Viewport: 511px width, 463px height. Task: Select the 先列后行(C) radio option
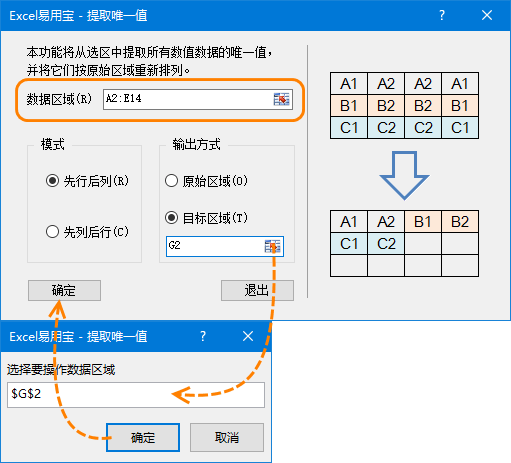point(87,232)
